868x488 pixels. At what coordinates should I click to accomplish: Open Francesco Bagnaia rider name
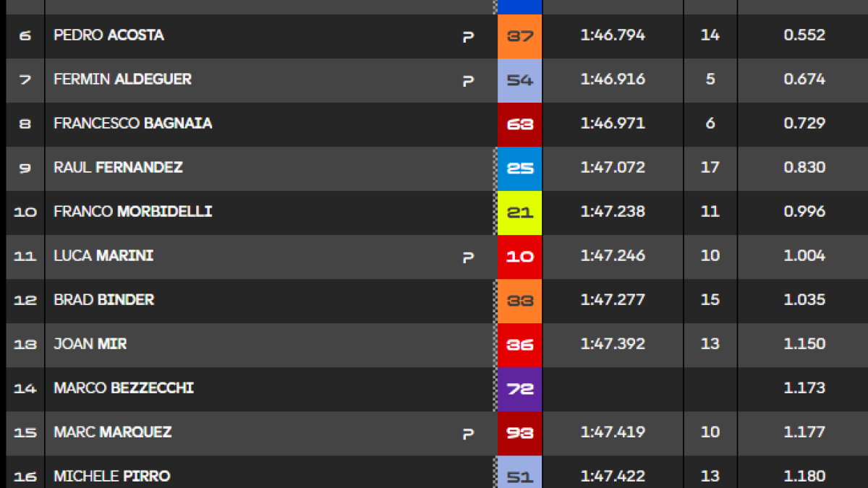[x=133, y=124]
